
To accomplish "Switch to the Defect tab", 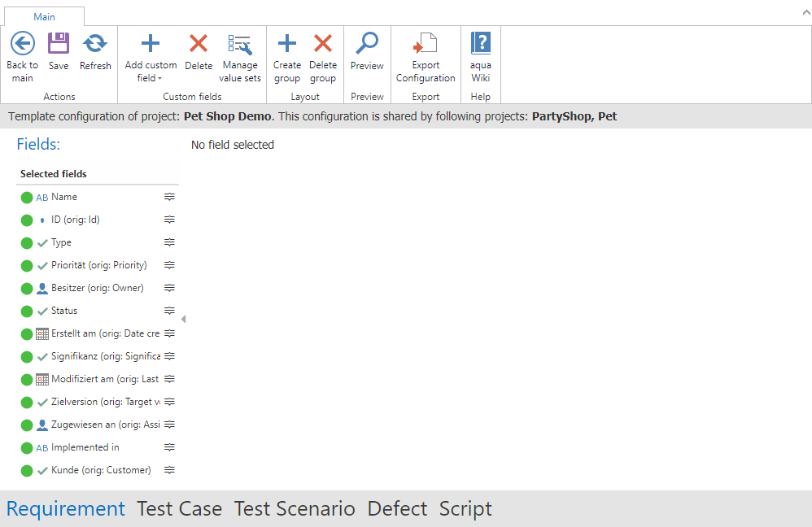I will click(397, 509).
